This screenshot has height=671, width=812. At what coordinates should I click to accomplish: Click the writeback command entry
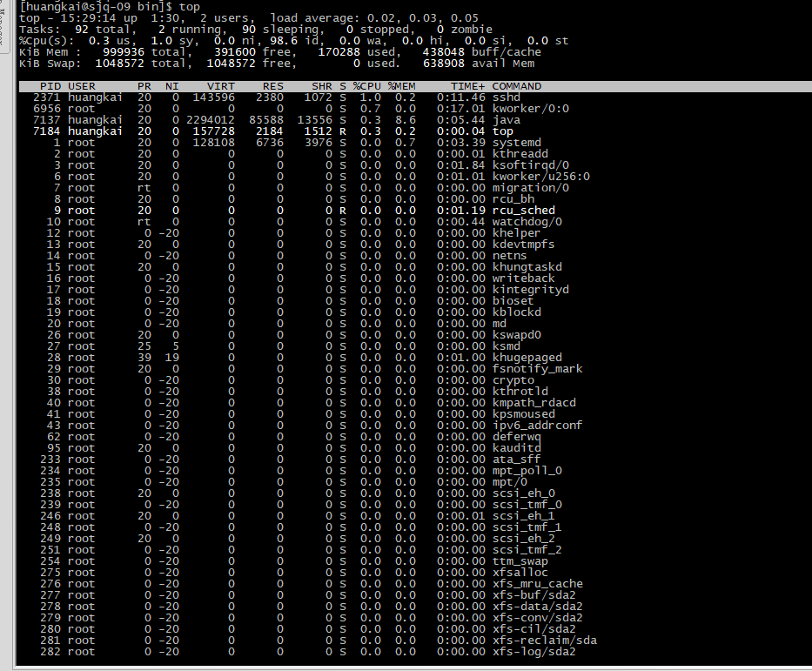pyautogui.click(x=523, y=279)
